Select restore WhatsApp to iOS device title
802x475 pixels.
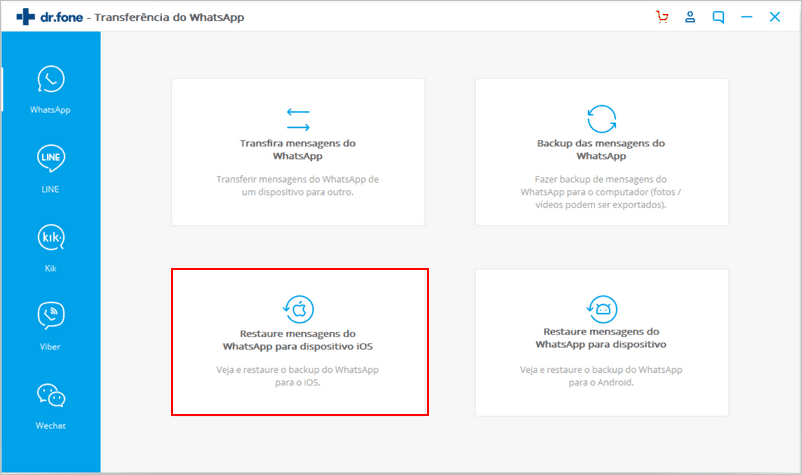click(x=298, y=339)
